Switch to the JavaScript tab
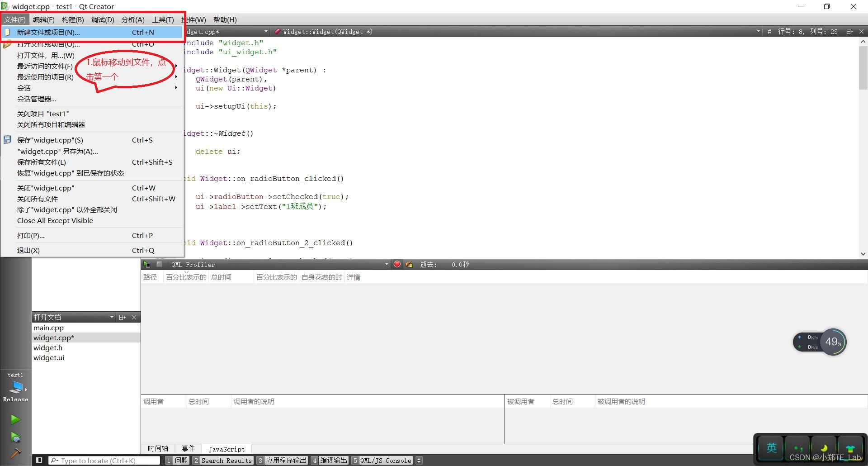The height and width of the screenshot is (466, 868). 226,449
